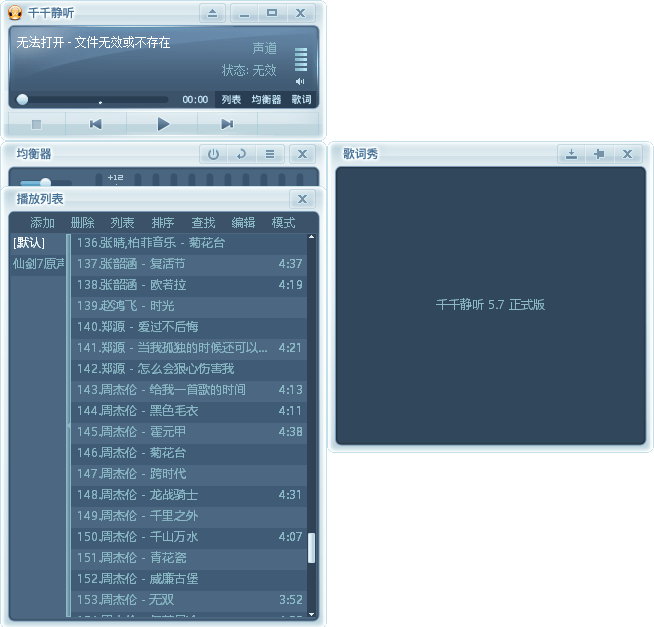Mute sound using the speaker icon
This screenshot has height=627, width=654.
coord(300,81)
